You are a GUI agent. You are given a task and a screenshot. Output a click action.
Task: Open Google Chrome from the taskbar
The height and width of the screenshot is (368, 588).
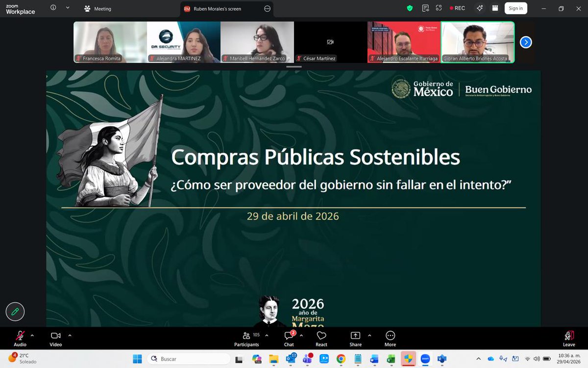[341, 359]
